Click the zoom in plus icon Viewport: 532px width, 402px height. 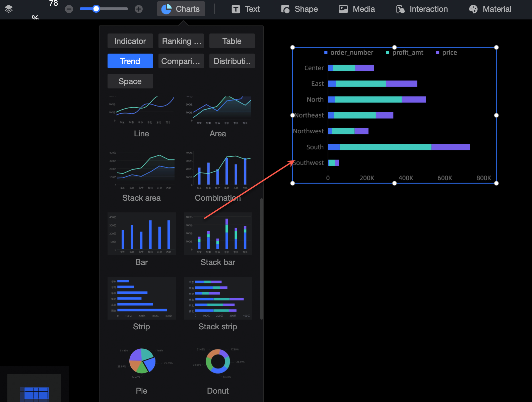pyautogui.click(x=139, y=9)
